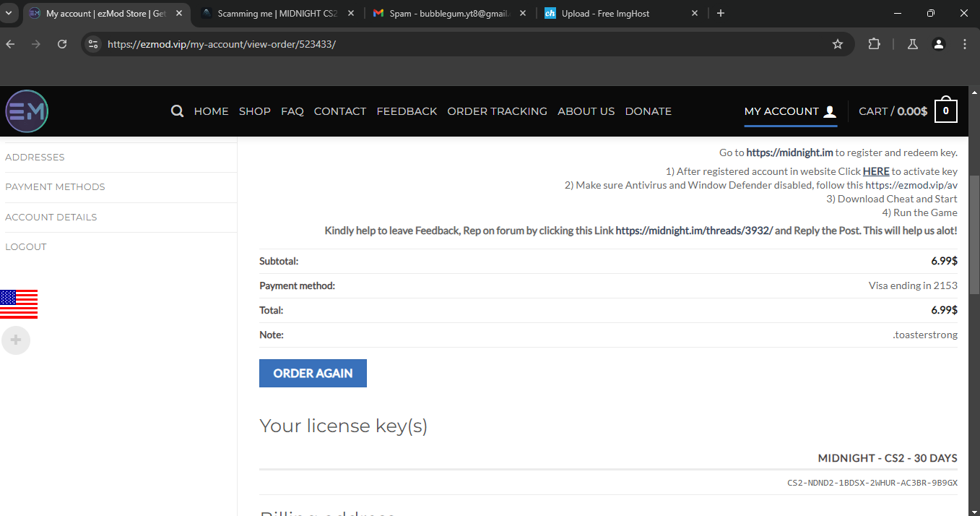Click the user silhouette next to My Account

pyautogui.click(x=830, y=111)
